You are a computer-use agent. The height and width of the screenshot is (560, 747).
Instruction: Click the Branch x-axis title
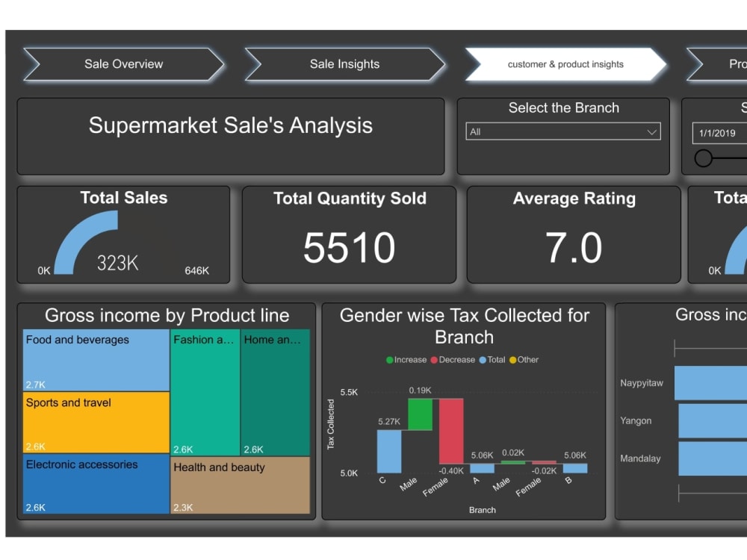482,510
